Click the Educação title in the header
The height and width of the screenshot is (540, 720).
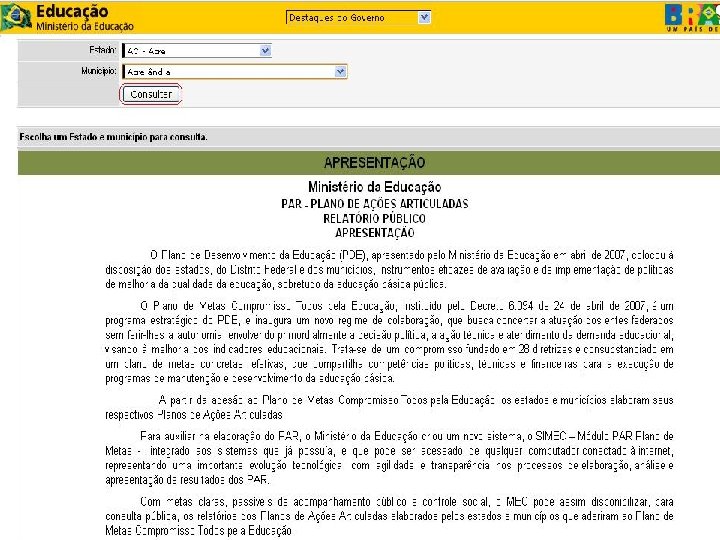click(x=72, y=11)
